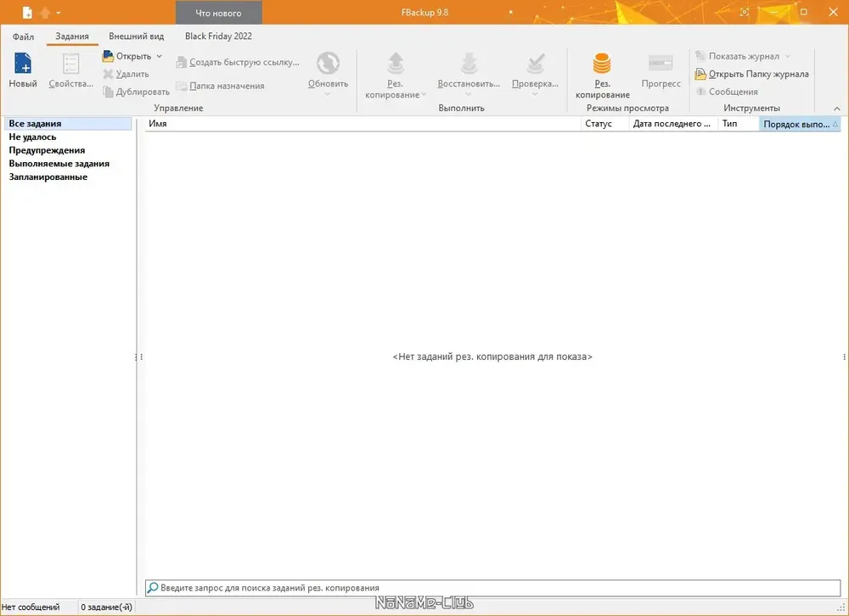Click the Удалить delete icon
The height and width of the screenshot is (616, 849).
coord(109,74)
